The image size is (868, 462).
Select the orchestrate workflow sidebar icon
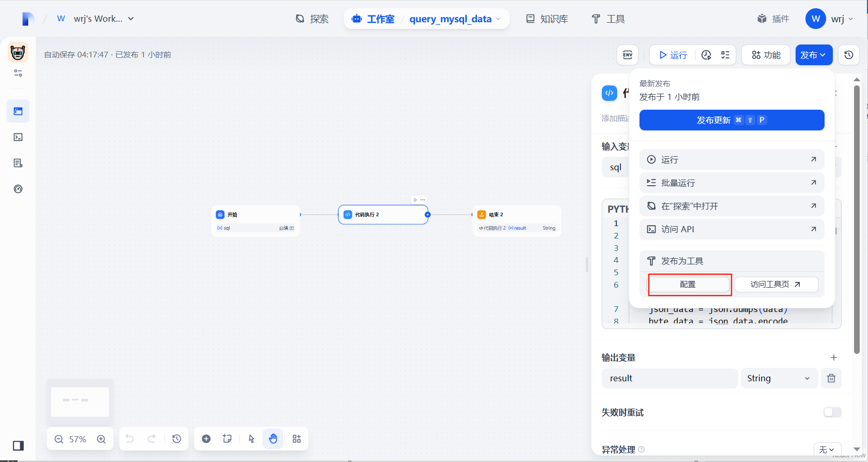(18, 111)
